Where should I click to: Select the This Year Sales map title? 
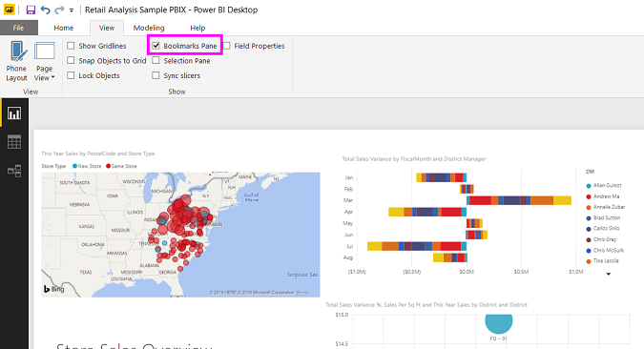(x=97, y=154)
